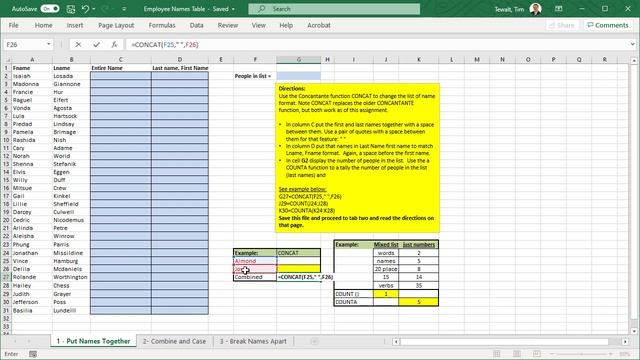Viewport: 640px width, 360px height.
Task: Cancel formula entry with the X icon
Action: pos(78,44)
